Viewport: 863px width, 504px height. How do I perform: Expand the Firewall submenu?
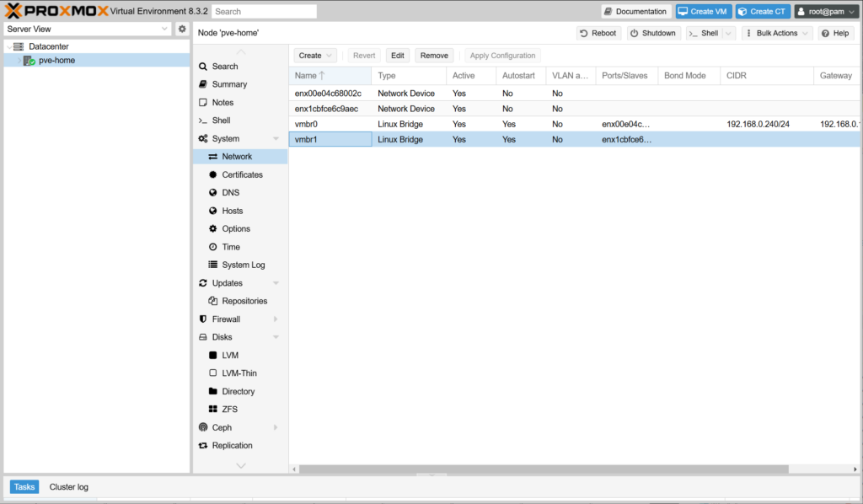276,319
